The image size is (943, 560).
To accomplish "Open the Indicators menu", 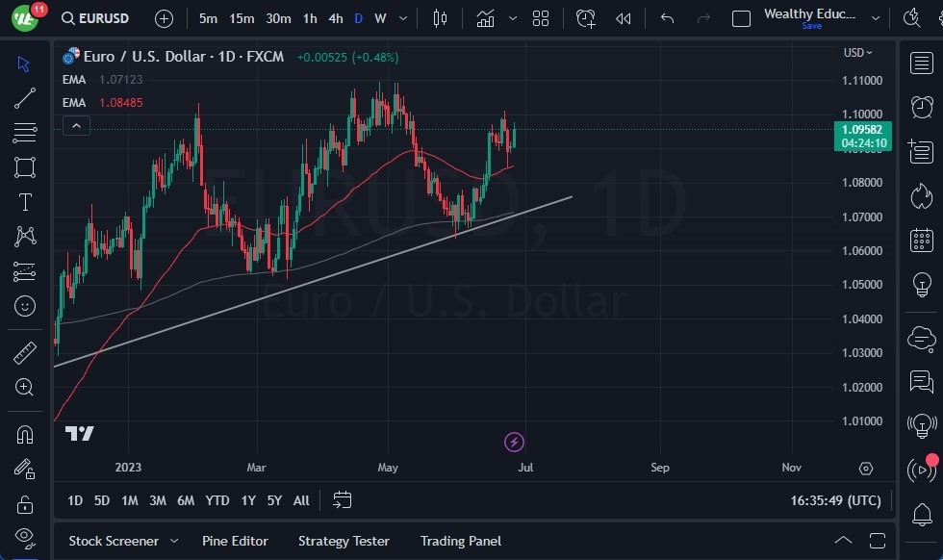I will pos(485,17).
